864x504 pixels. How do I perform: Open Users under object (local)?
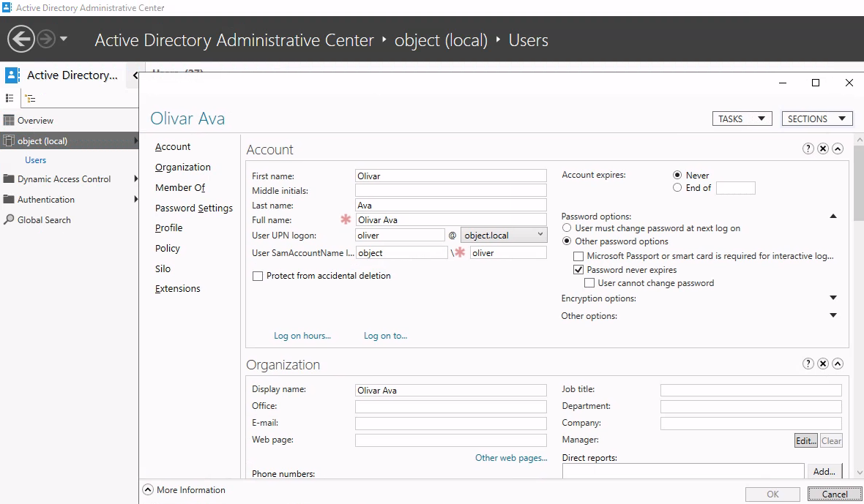[x=35, y=160]
